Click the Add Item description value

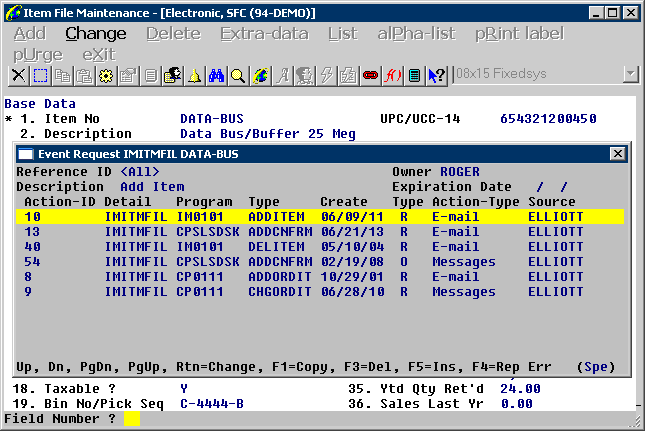tap(152, 187)
